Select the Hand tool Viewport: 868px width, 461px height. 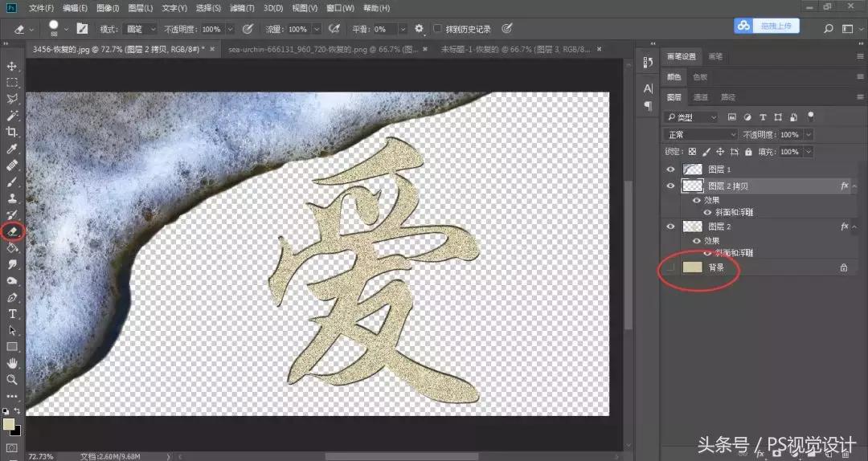(11, 364)
